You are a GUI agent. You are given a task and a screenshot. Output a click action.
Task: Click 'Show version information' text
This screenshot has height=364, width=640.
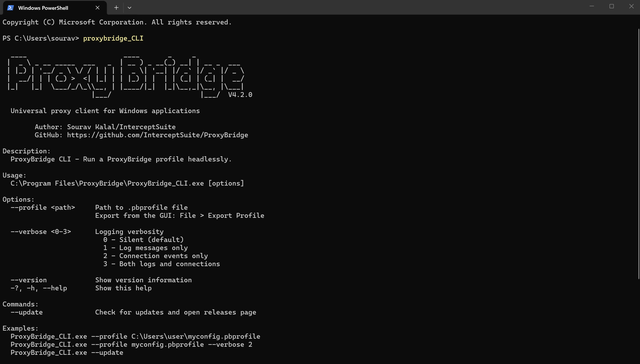(x=143, y=280)
